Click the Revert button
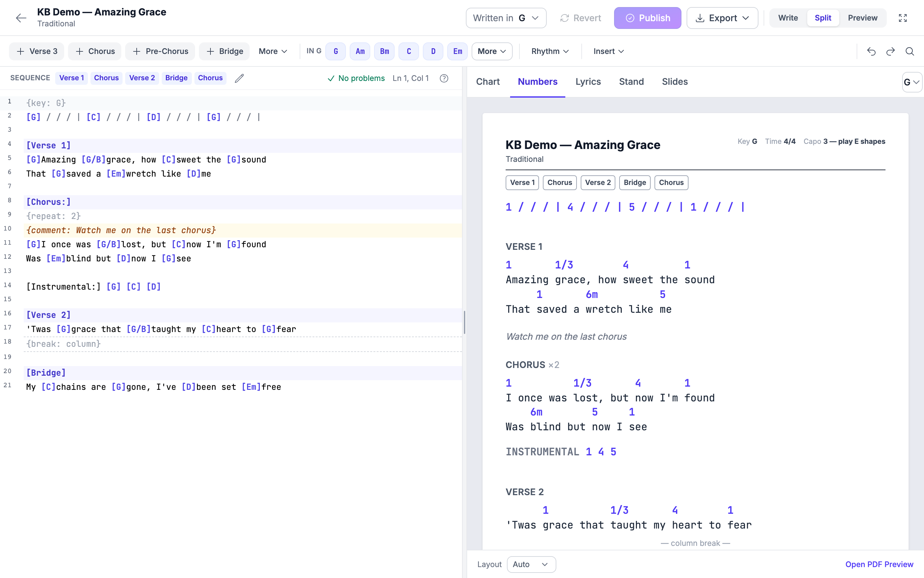The height and width of the screenshot is (578, 924). click(580, 18)
